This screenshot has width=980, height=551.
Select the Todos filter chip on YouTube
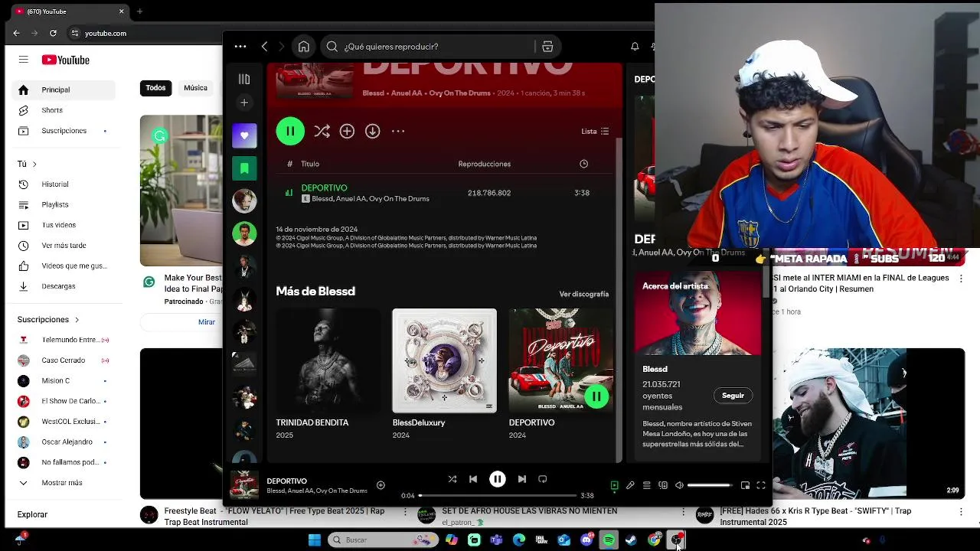(155, 88)
